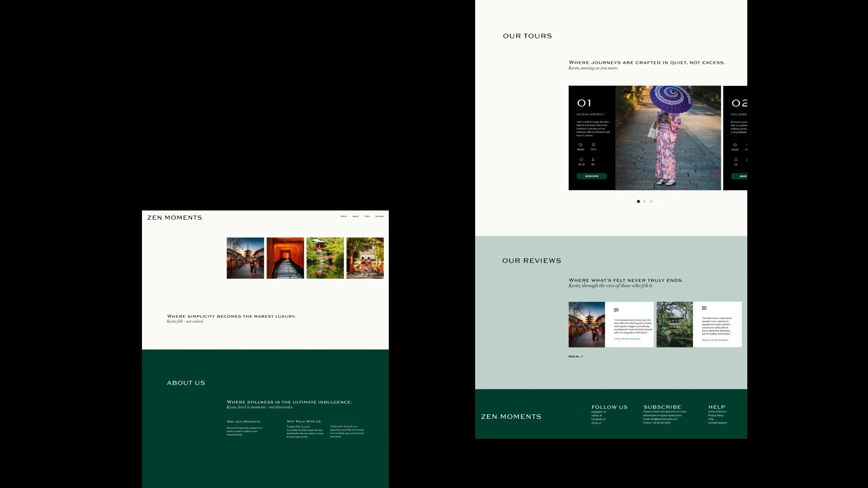This screenshot has width=868, height=488.
Task: Select the first carousel pagination dot
Action: (638, 201)
